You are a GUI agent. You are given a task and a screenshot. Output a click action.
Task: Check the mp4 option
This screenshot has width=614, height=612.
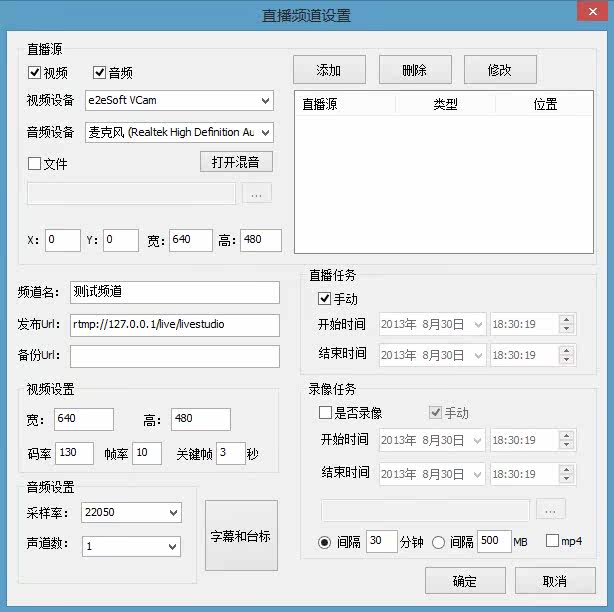553,541
